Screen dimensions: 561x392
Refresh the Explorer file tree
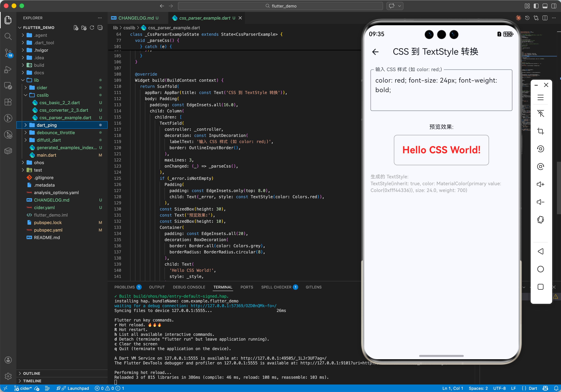[x=92, y=28]
